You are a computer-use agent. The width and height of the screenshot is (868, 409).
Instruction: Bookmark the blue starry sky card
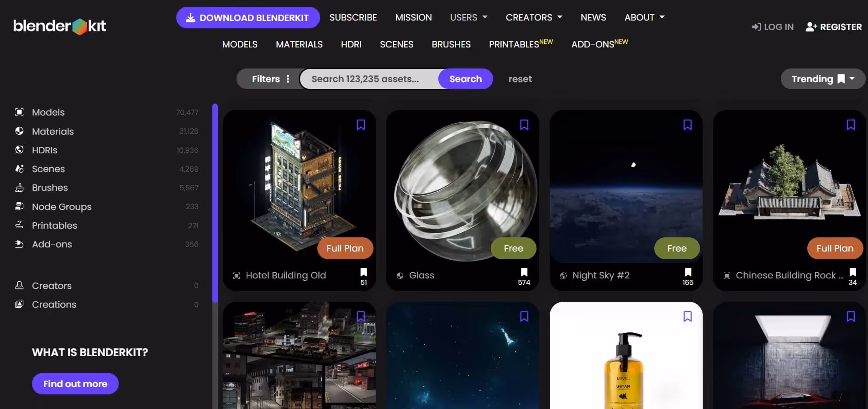524,316
